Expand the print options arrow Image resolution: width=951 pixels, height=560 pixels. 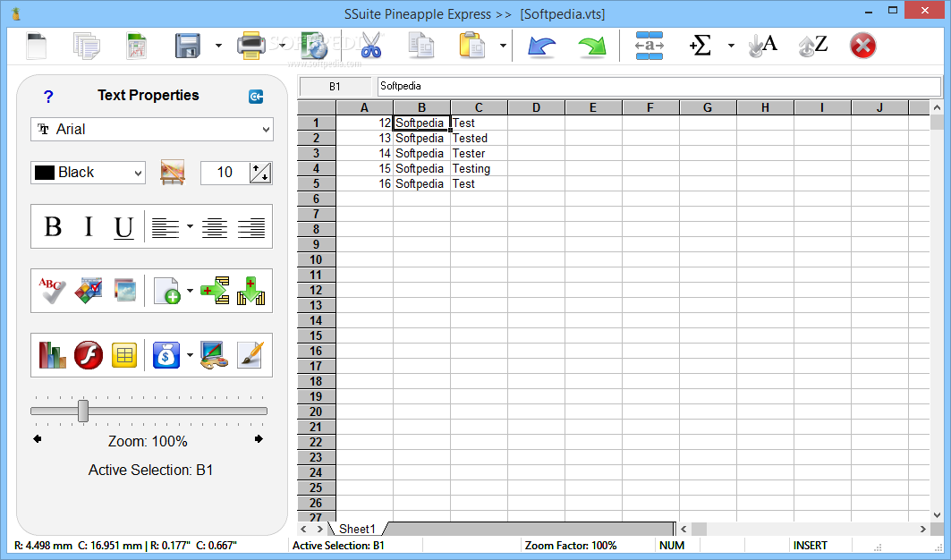(282, 46)
